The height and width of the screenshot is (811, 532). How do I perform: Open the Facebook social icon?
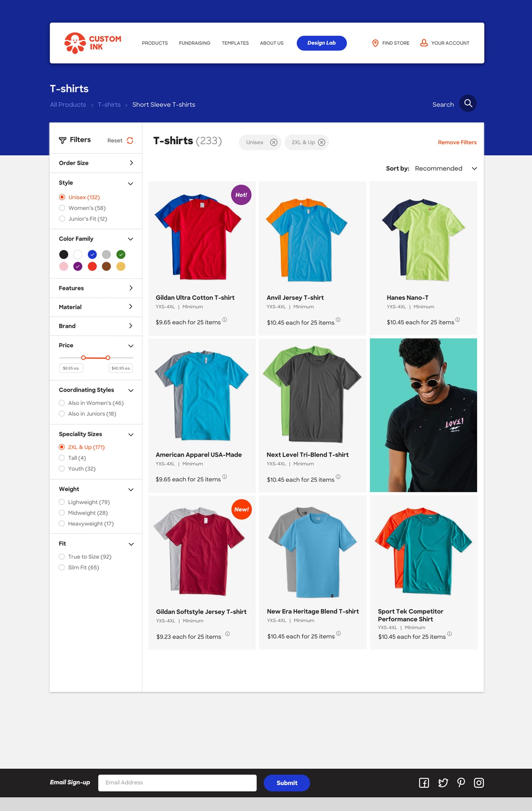424,783
